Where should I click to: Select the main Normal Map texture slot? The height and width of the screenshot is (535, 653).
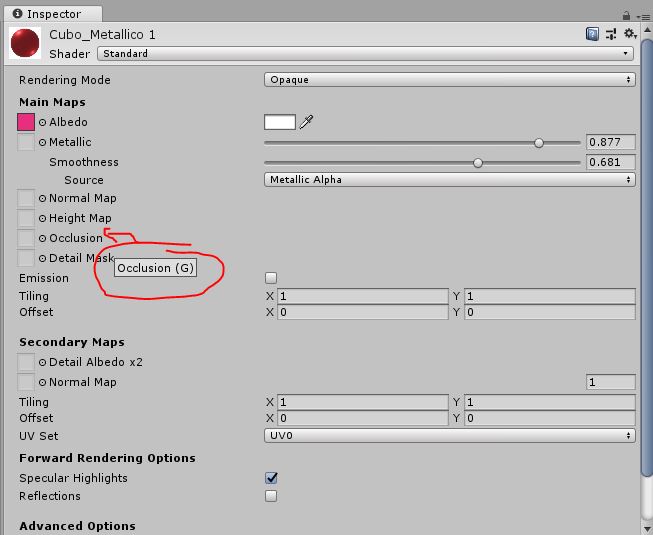26,198
